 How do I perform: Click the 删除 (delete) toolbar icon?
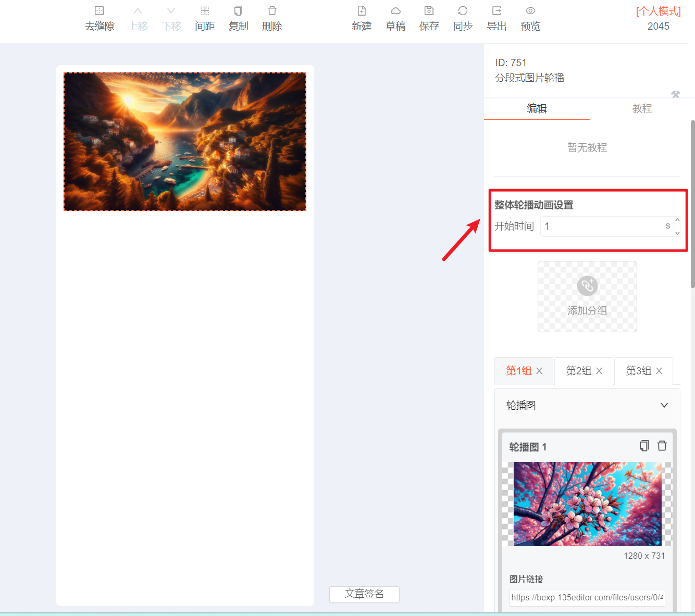[272, 11]
